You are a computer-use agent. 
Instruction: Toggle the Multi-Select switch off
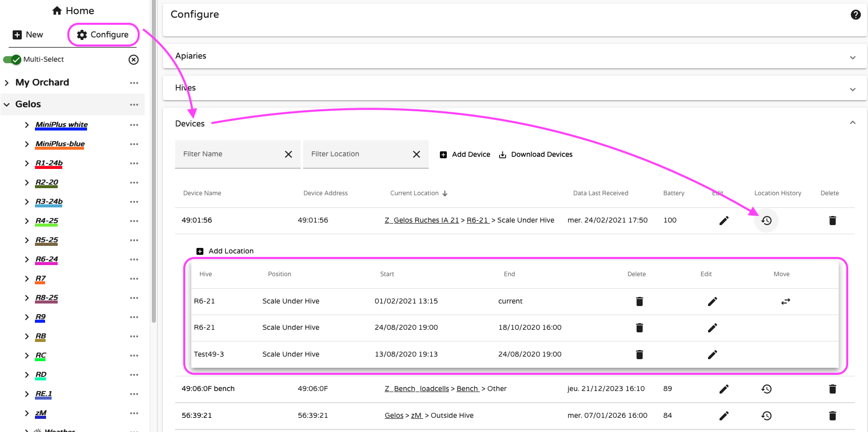pos(13,60)
